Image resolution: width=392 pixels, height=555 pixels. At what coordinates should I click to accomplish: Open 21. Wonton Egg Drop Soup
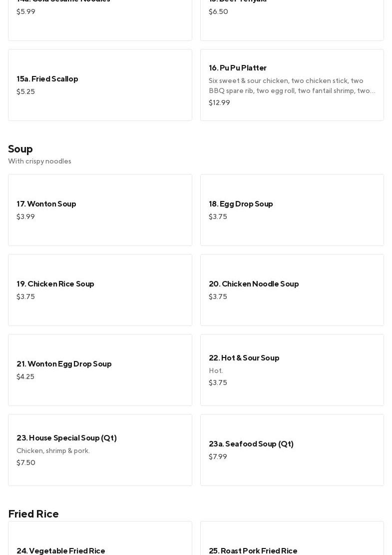click(x=100, y=369)
